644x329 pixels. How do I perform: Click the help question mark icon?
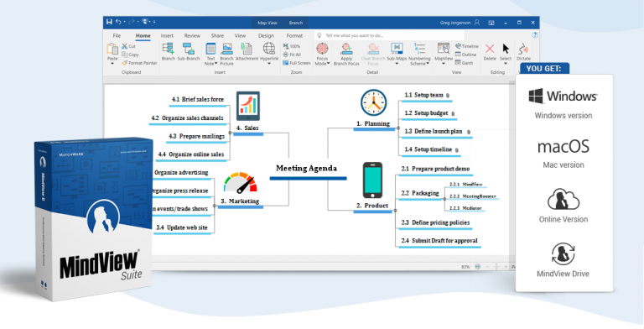coord(535,35)
